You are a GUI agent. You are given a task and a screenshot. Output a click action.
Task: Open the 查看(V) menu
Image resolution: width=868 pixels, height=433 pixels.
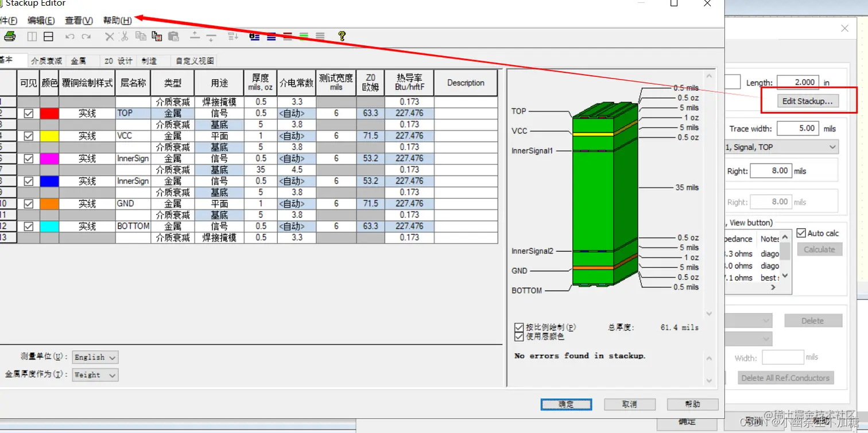(79, 21)
